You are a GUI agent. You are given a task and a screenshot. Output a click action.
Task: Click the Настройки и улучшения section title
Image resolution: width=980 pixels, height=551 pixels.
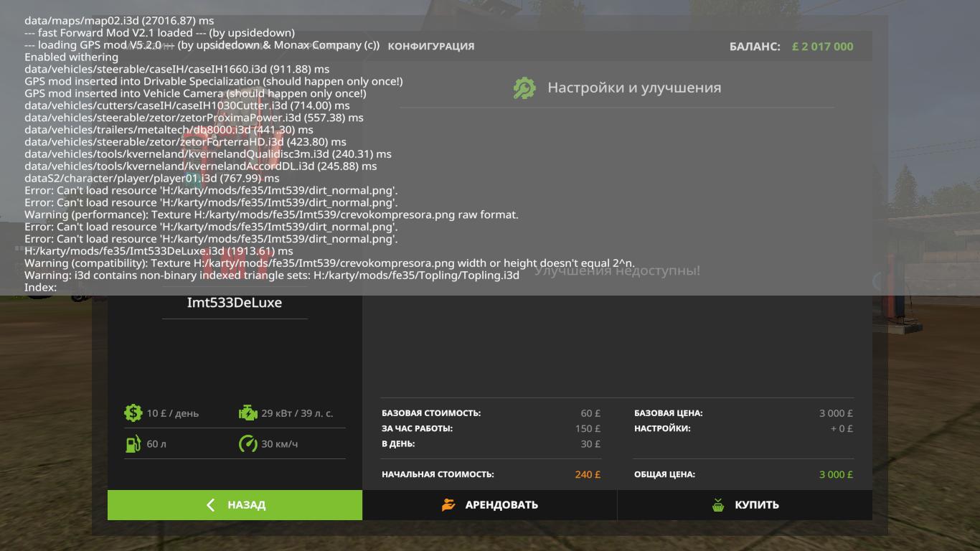point(634,88)
